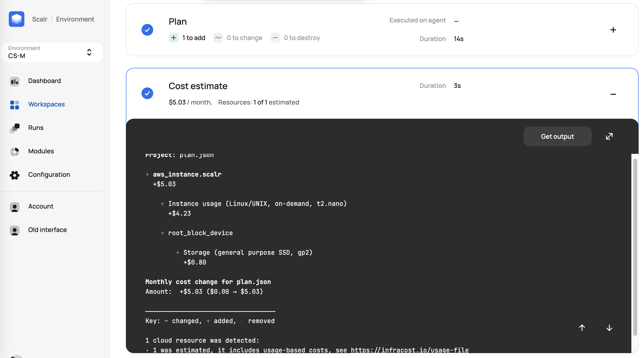This screenshot has height=358, width=644.
Task: Click the Runs icon in sidebar
Action: tap(14, 128)
